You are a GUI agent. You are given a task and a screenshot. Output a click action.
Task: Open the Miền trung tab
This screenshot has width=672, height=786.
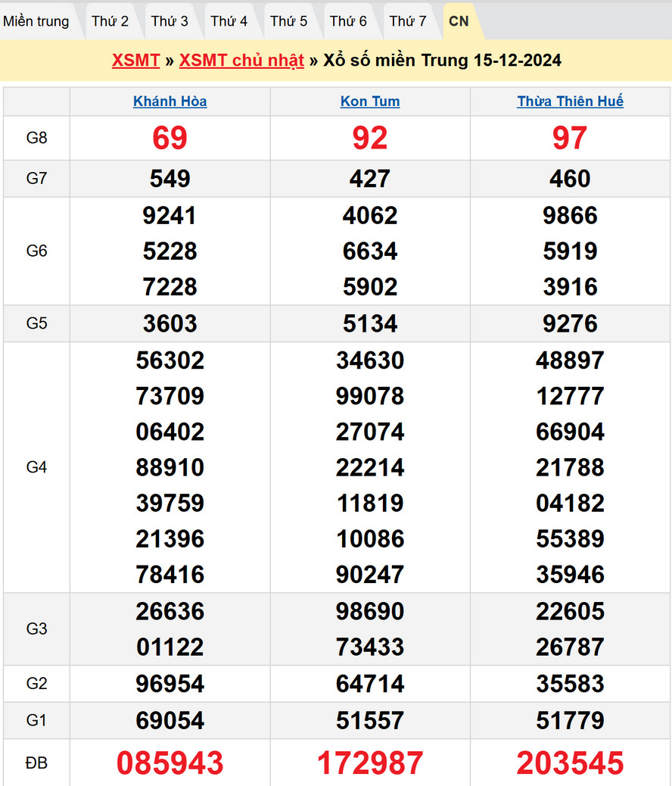(36, 21)
